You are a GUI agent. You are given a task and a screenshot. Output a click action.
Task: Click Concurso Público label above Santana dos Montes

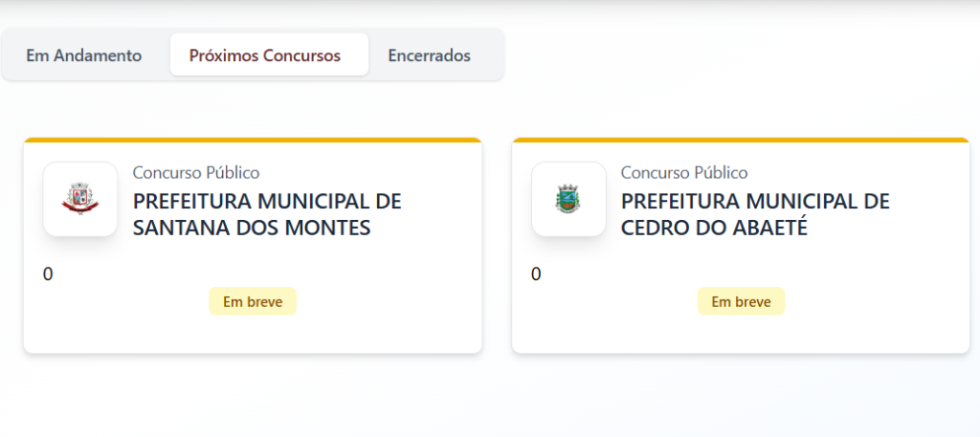click(x=196, y=172)
